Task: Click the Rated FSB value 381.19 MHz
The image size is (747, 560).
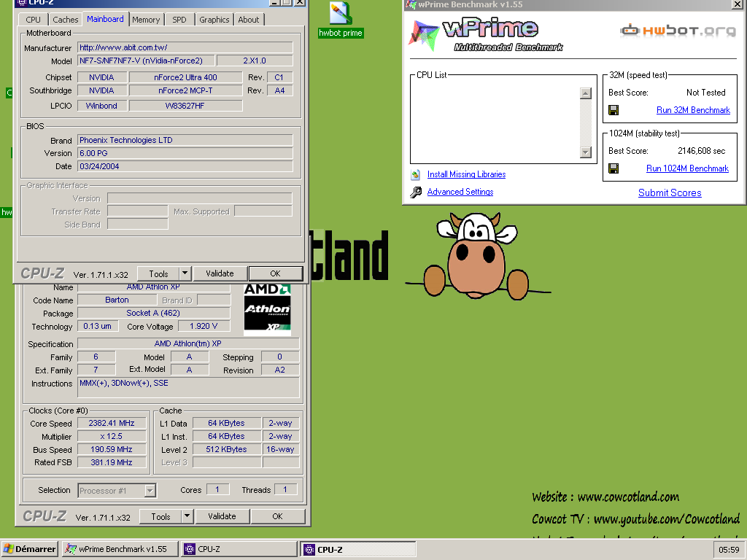Action: [112, 462]
